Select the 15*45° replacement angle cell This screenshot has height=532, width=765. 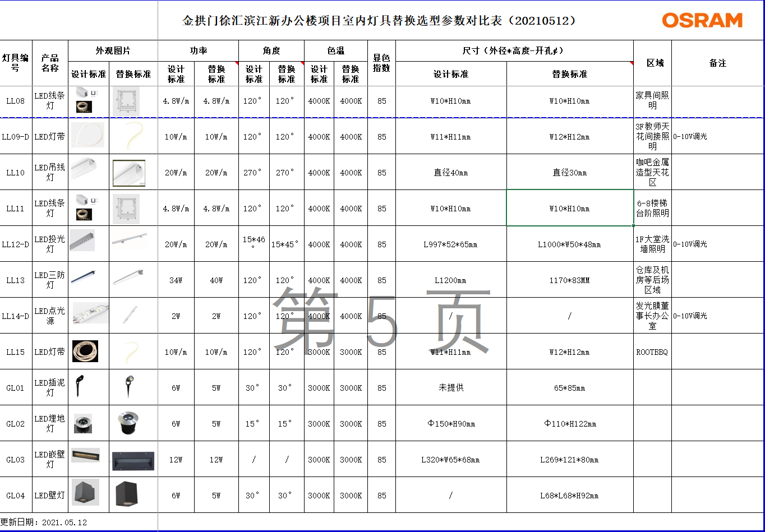tap(287, 244)
